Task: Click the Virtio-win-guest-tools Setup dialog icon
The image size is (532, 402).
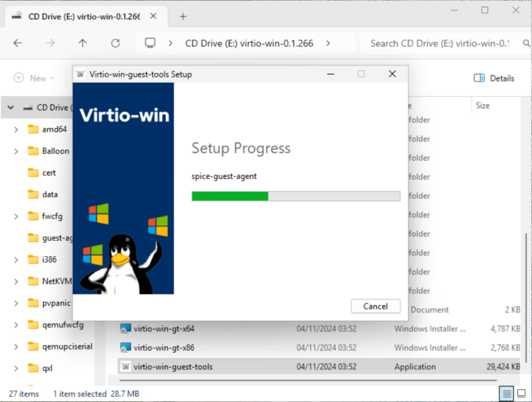Action: tap(81, 74)
